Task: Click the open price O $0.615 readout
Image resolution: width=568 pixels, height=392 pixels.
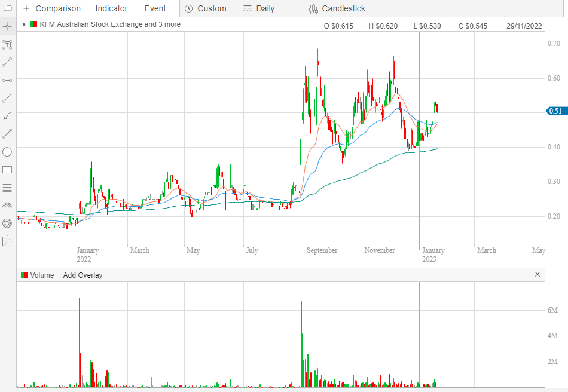Action: (x=338, y=26)
